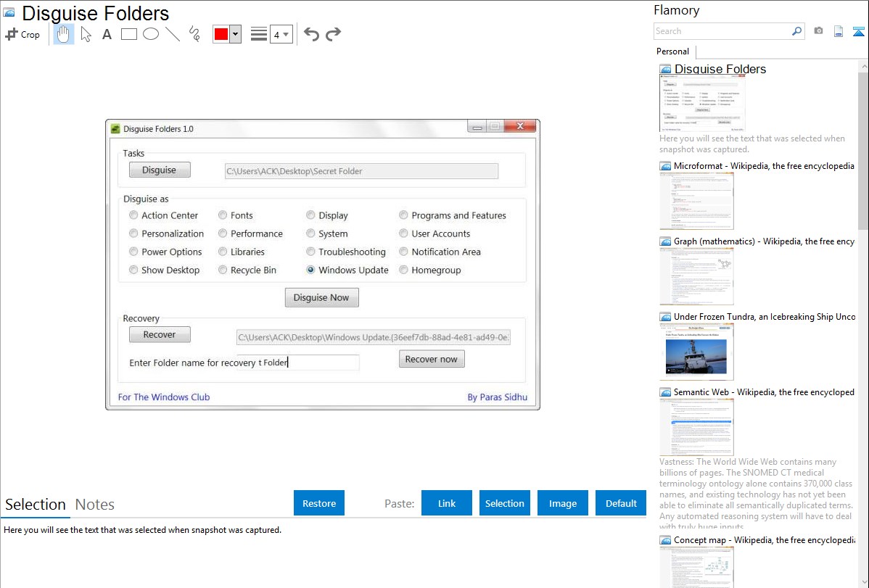Select the Recycle Bin radio option
Screen dimensions: 869x588
(223, 270)
